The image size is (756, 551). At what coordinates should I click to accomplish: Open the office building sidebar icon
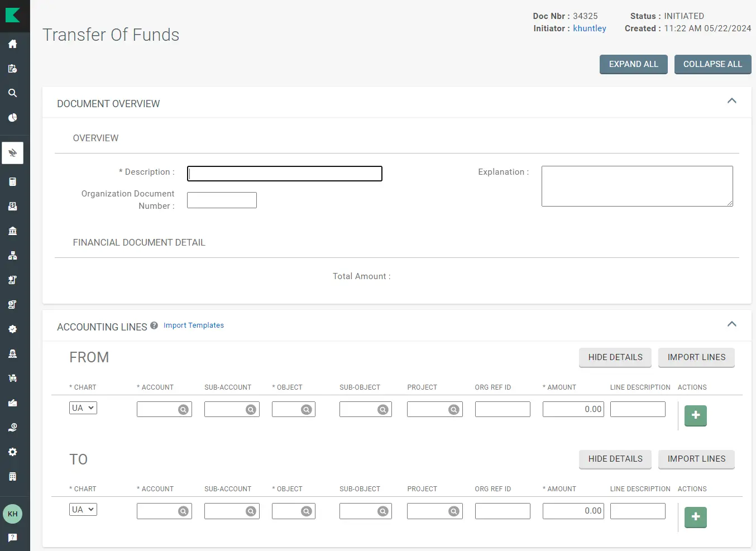click(x=12, y=477)
